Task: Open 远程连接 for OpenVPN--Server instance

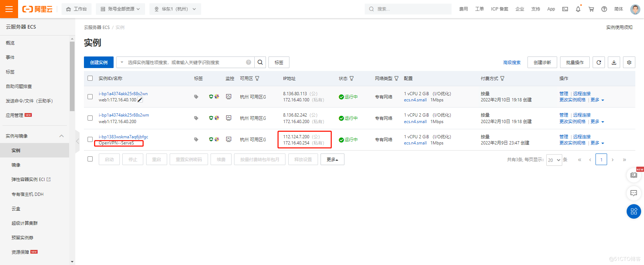Action: point(582,137)
